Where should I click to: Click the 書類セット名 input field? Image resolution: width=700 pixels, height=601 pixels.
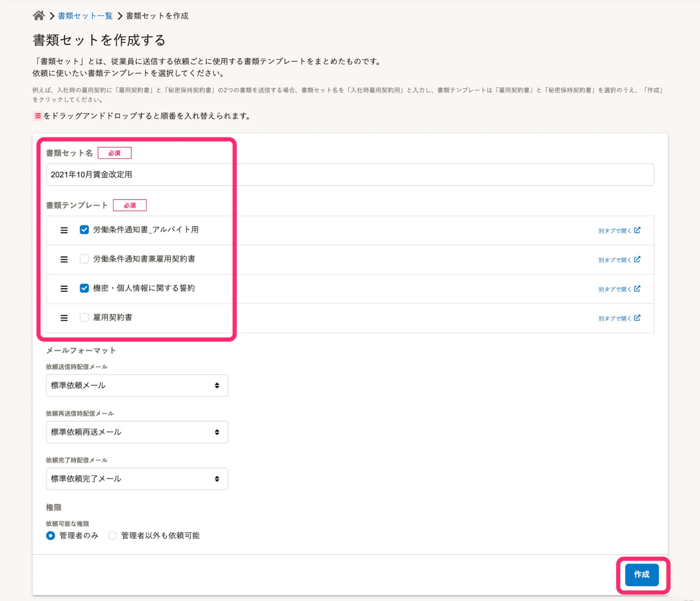pos(350,174)
